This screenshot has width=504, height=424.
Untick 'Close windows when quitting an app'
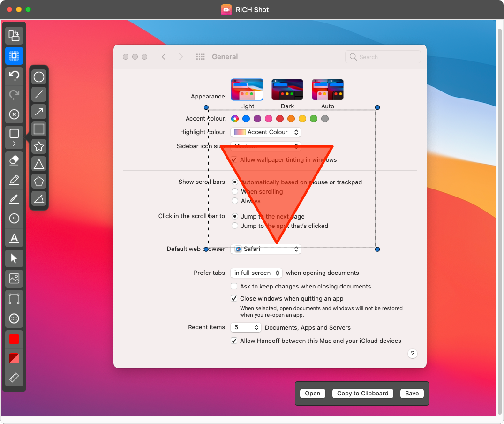tap(234, 299)
